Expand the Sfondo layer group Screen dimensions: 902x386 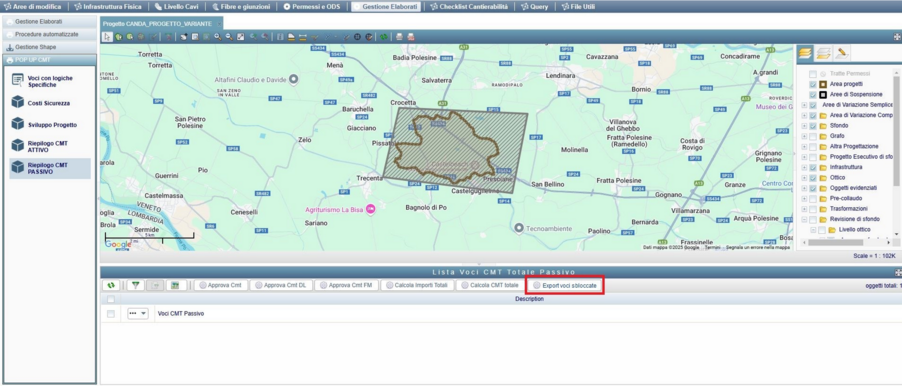click(x=804, y=125)
